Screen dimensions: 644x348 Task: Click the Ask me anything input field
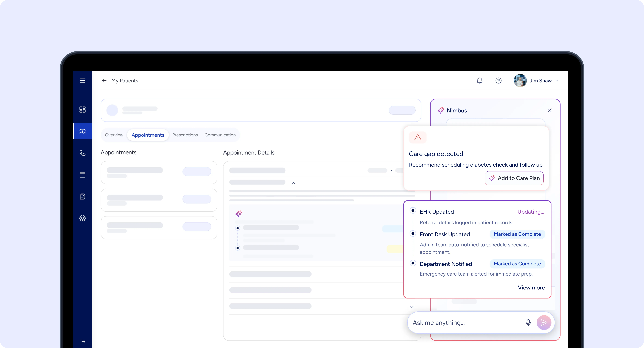[x=465, y=323]
